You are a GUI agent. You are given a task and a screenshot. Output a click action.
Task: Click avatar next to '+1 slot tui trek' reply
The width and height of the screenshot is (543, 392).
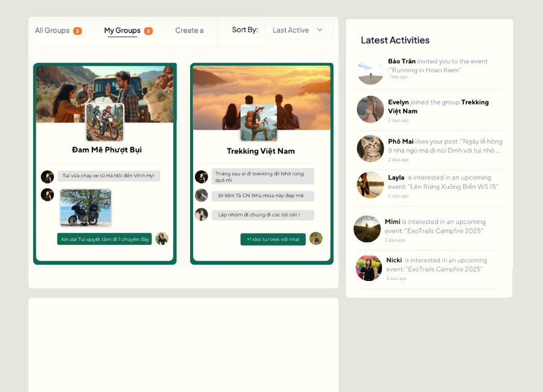pos(316,238)
